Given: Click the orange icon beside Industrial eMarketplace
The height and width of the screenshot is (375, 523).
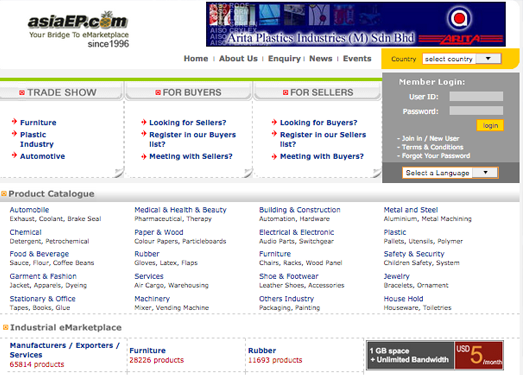Looking at the screenshot, I should (5, 328).
